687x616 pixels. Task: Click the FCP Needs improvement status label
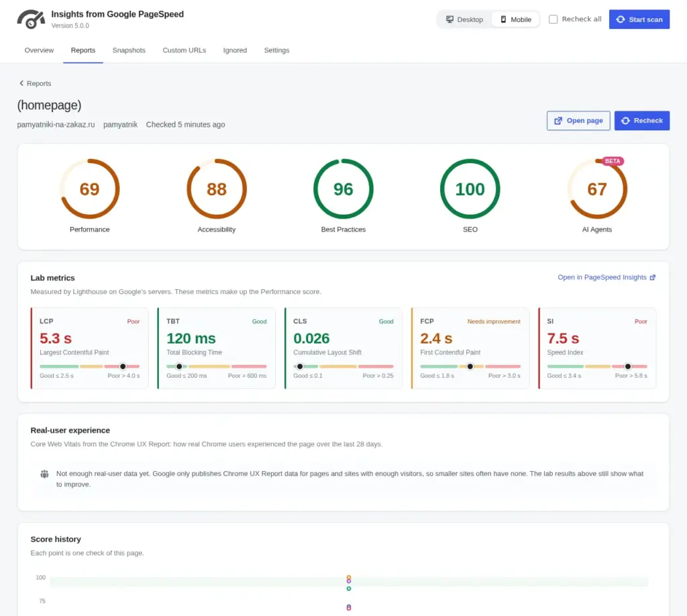(x=494, y=321)
